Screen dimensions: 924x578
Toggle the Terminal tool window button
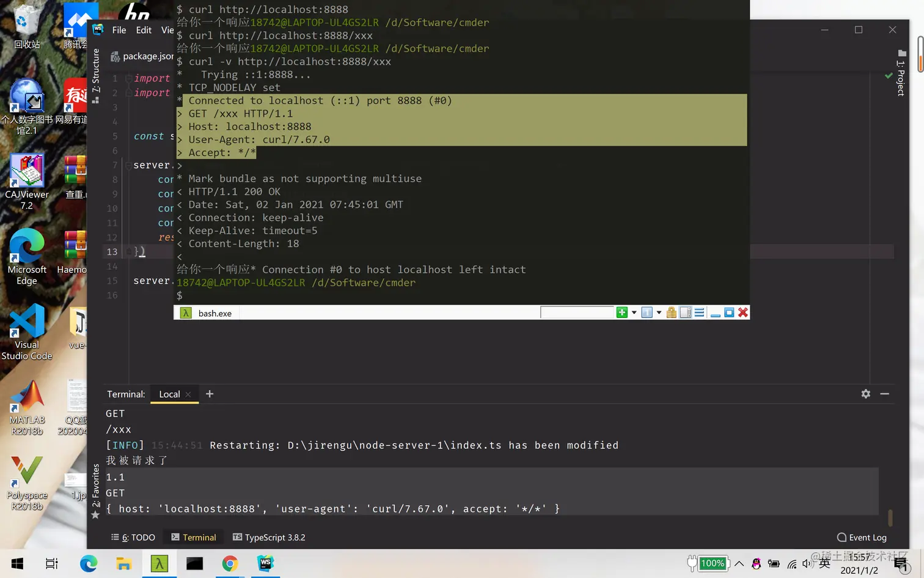pos(194,538)
